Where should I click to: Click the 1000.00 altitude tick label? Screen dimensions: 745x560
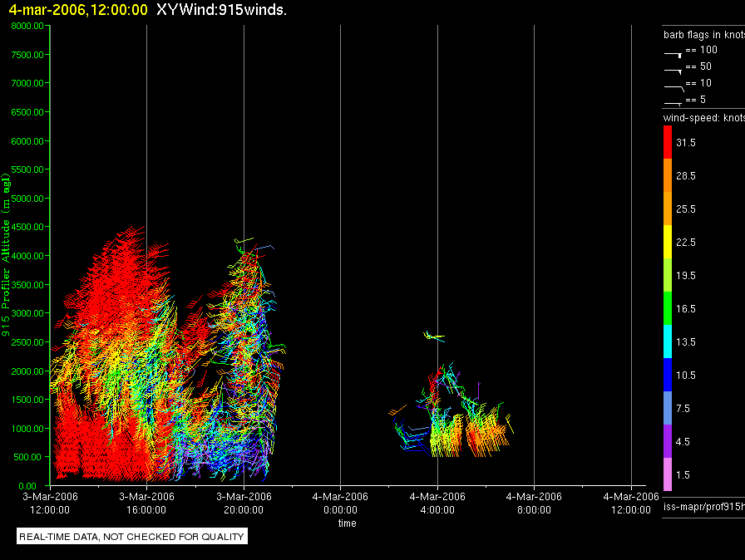27,429
